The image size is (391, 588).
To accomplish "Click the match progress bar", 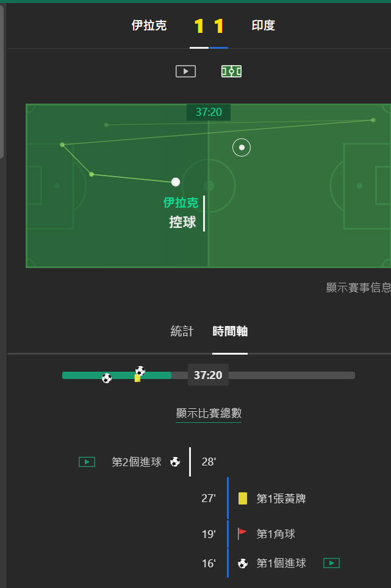I will [x=209, y=375].
